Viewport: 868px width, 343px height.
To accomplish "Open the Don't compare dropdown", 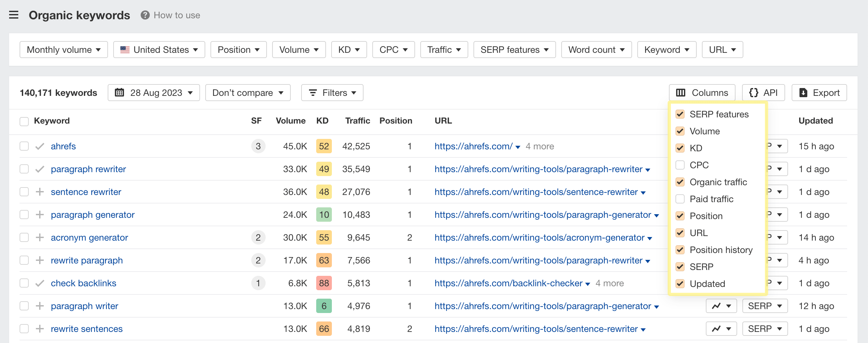I will (x=248, y=93).
